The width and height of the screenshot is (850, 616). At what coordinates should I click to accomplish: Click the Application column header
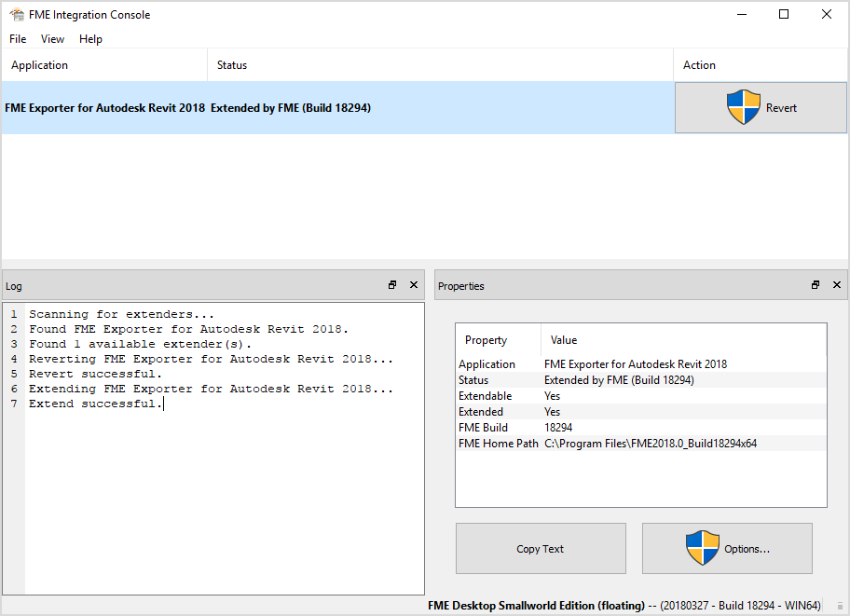click(x=104, y=65)
